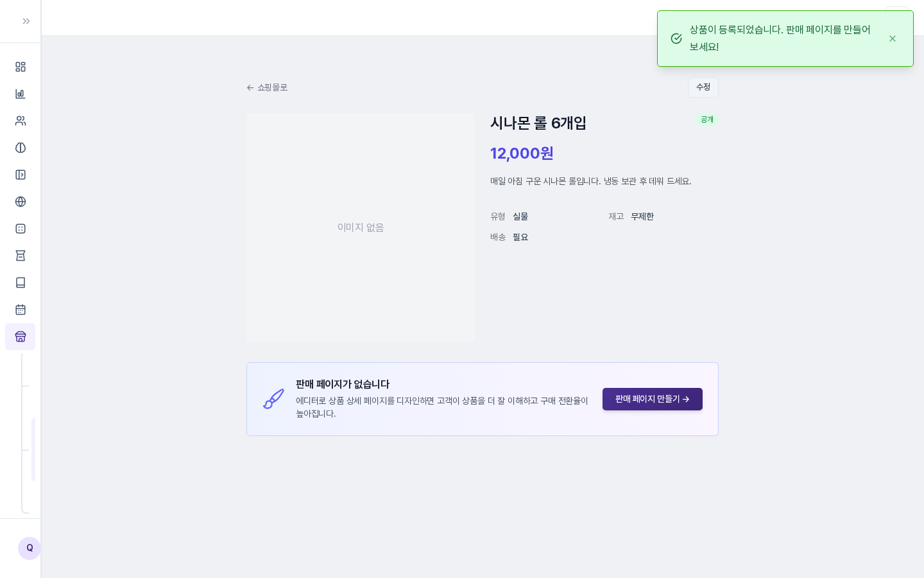Open the globe icon in sidebar

[21, 202]
